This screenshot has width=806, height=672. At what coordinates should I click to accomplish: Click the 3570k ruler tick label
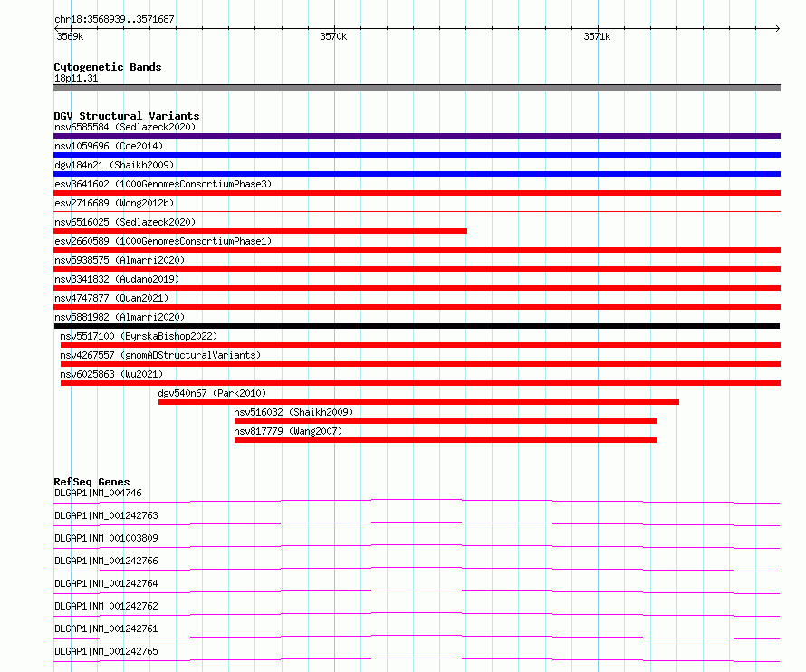pos(333,36)
